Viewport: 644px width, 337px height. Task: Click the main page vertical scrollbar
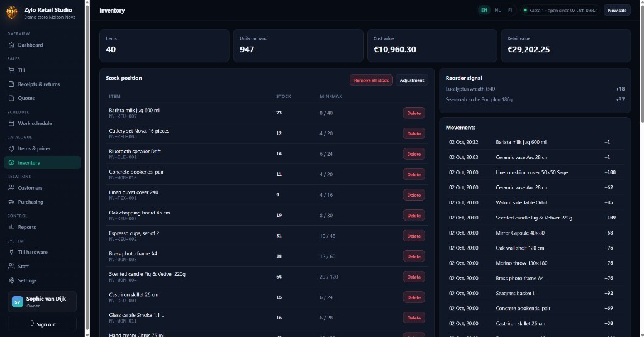coord(641,62)
